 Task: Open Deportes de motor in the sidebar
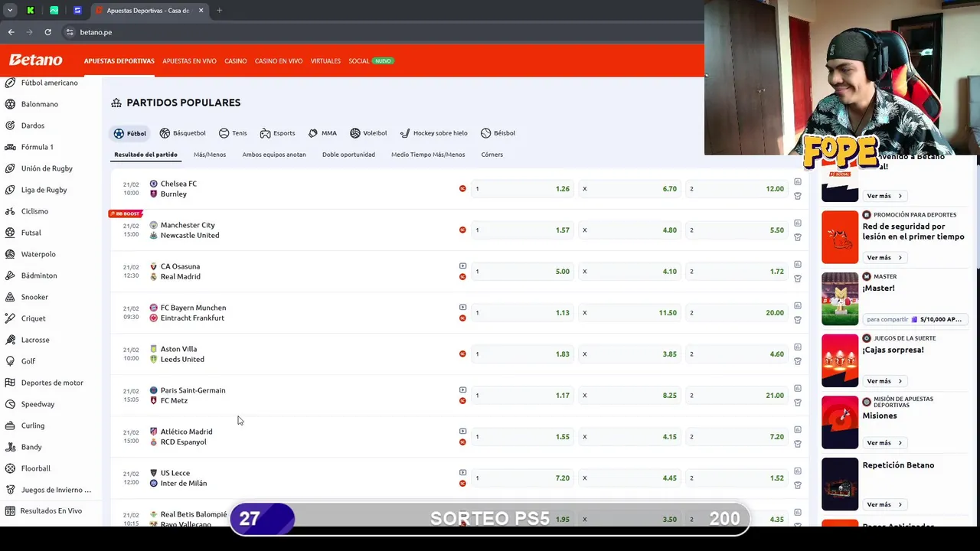pyautogui.click(x=52, y=383)
